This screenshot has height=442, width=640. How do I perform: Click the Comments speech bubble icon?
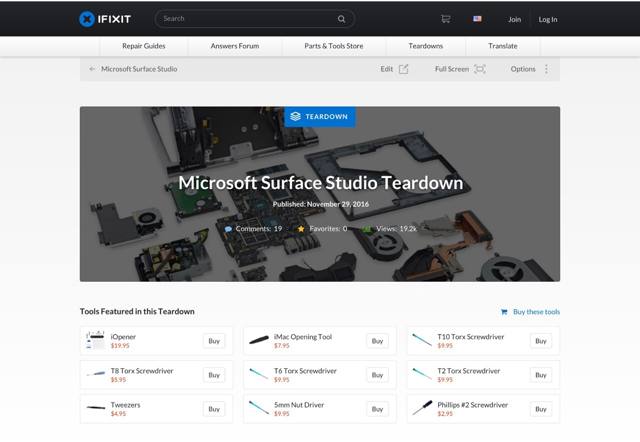[x=228, y=229]
